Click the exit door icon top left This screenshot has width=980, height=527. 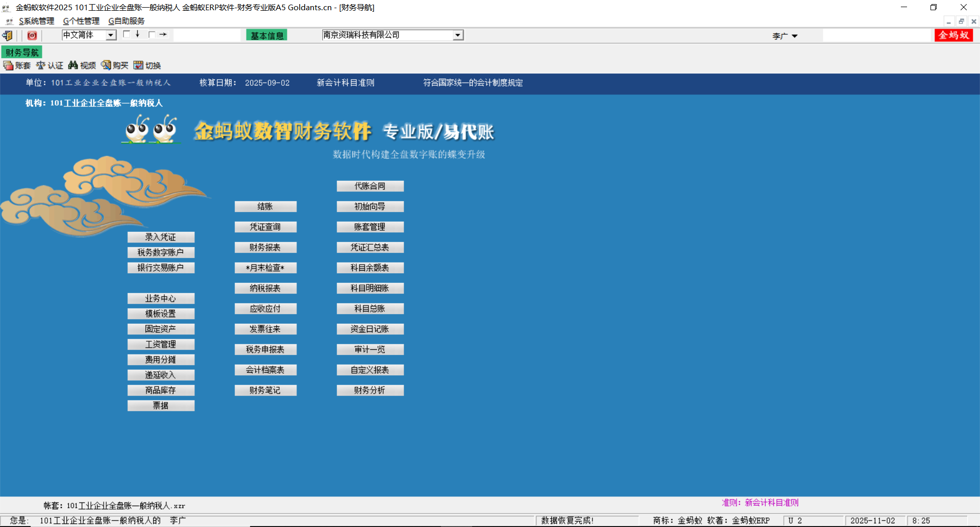tap(7, 35)
